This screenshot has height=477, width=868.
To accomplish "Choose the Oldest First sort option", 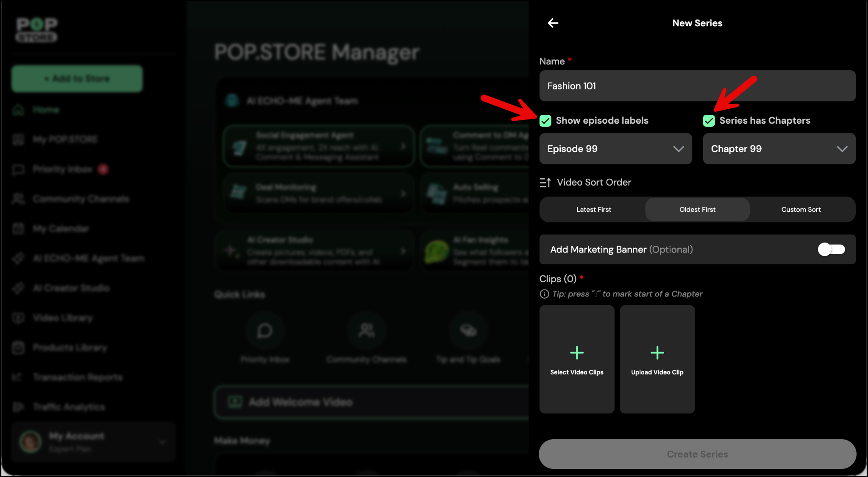I will click(x=697, y=209).
